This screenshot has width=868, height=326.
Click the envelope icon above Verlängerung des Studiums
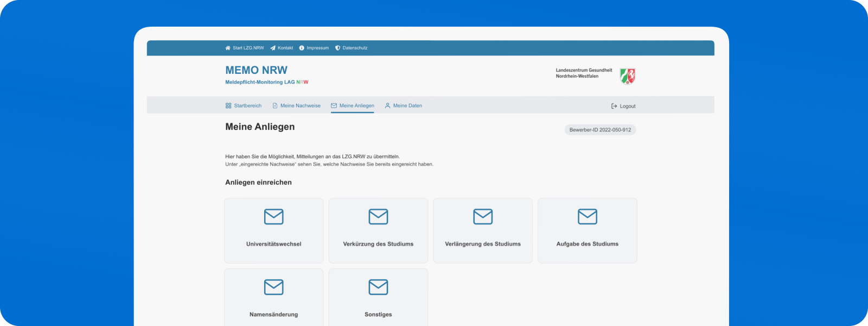pyautogui.click(x=483, y=217)
